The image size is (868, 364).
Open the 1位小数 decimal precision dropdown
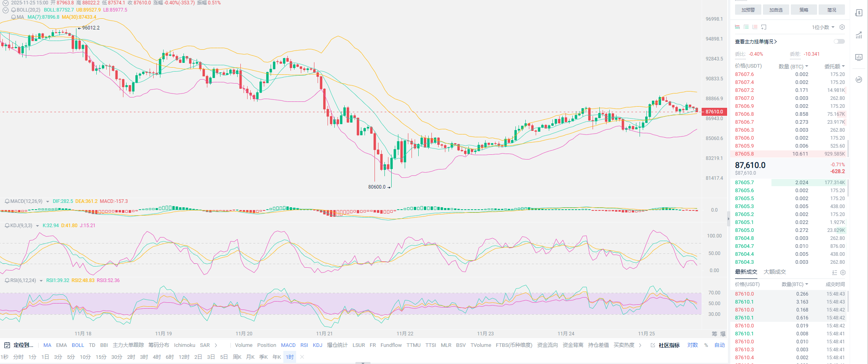(823, 27)
